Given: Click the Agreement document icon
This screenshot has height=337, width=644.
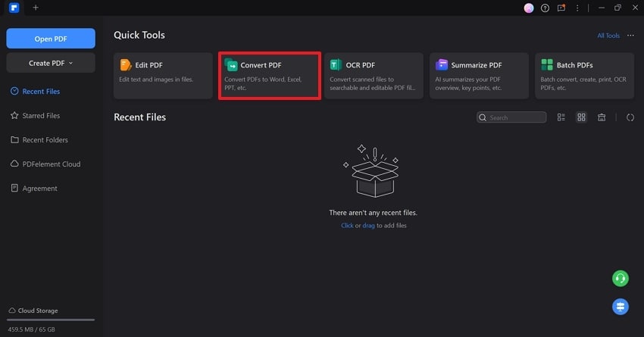Looking at the screenshot, I should [14, 188].
